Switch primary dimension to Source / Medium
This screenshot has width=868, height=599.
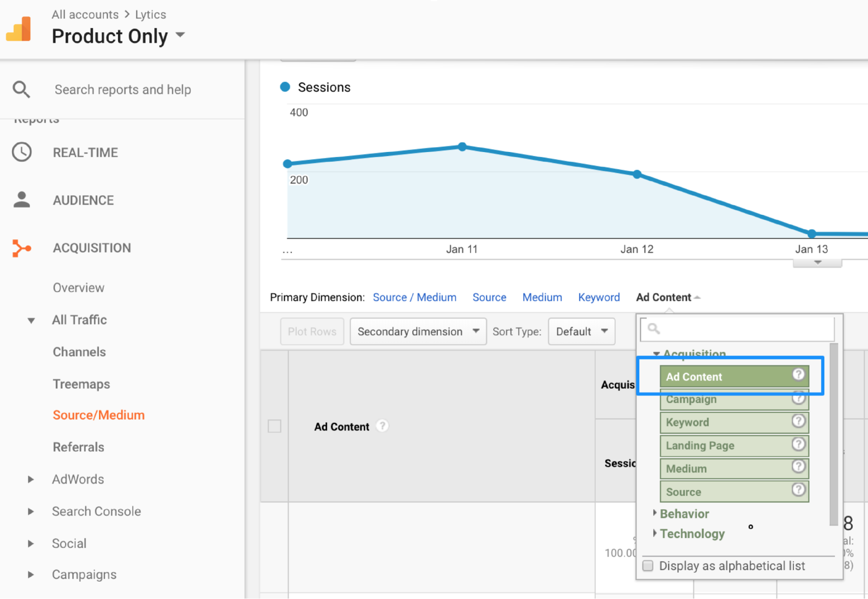(x=414, y=297)
